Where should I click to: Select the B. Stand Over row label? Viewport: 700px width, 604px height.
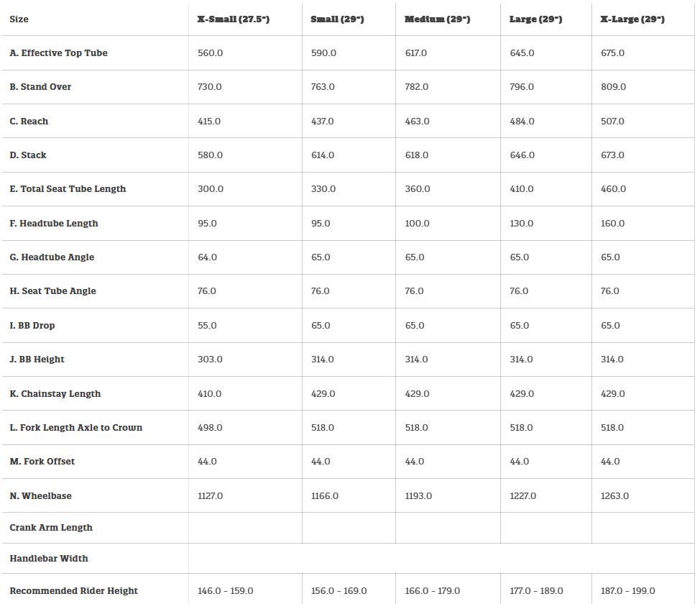[41, 87]
